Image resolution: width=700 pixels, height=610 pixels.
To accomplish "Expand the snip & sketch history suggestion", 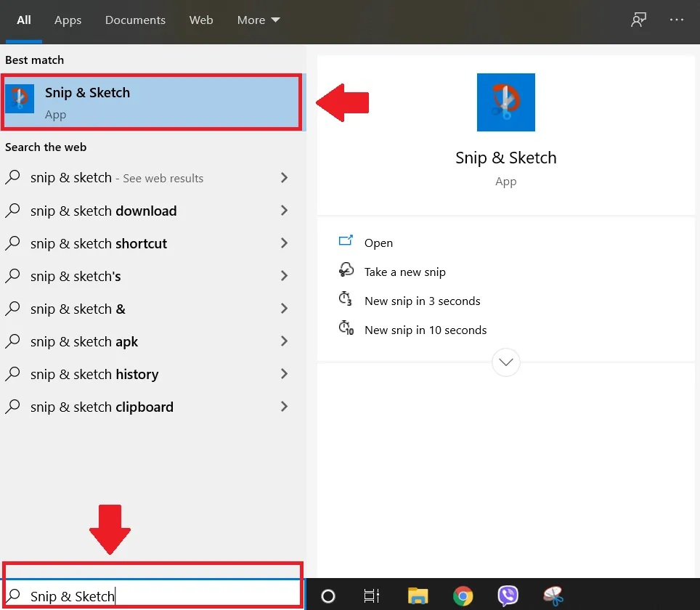I will [285, 374].
